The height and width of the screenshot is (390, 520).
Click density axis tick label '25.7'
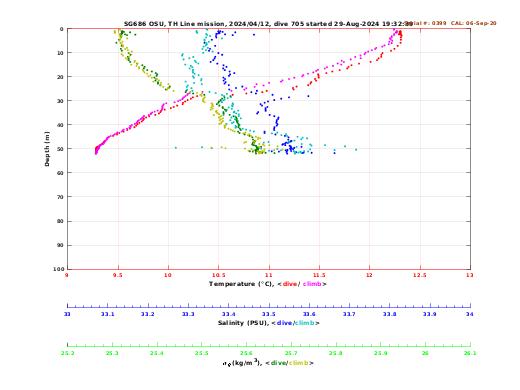tap(291, 353)
